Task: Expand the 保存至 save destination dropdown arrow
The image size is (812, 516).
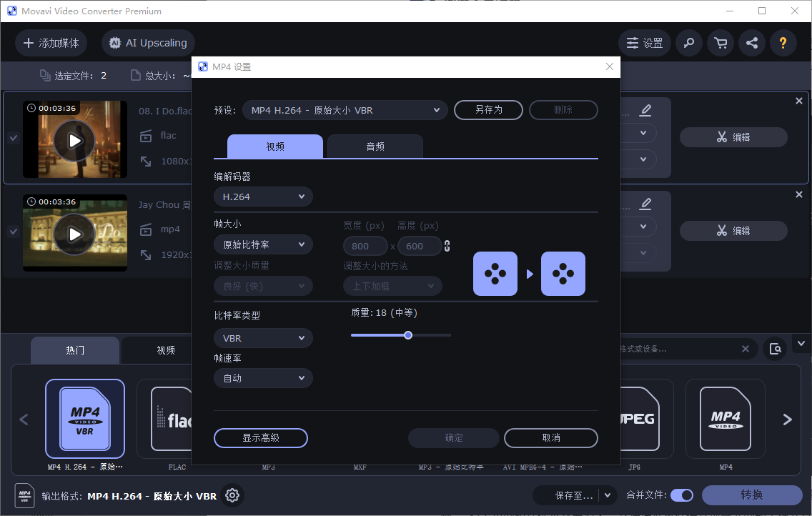Action: [608, 495]
